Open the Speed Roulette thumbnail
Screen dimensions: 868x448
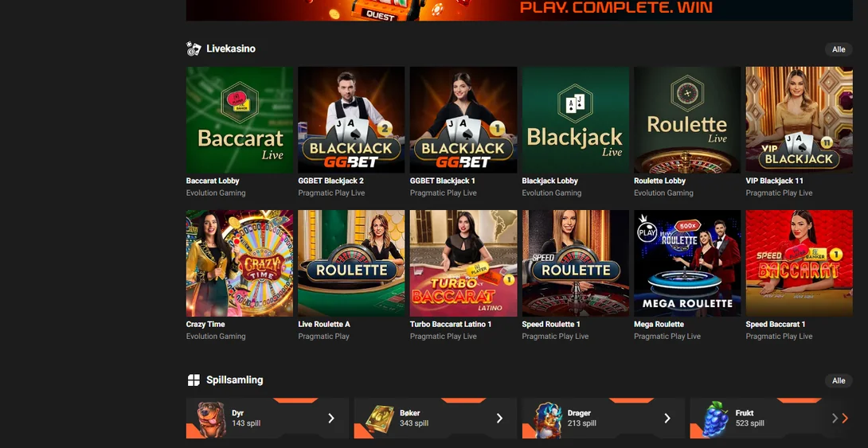(575, 263)
